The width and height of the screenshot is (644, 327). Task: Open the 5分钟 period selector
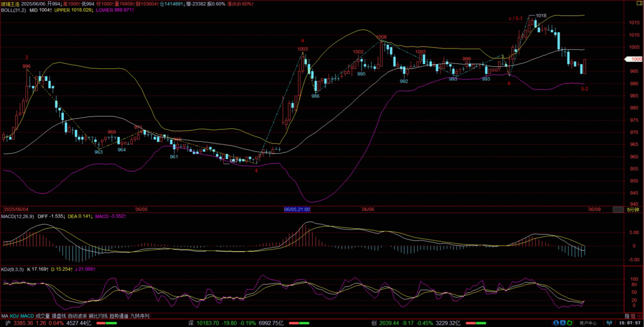(x=633, y=209)
